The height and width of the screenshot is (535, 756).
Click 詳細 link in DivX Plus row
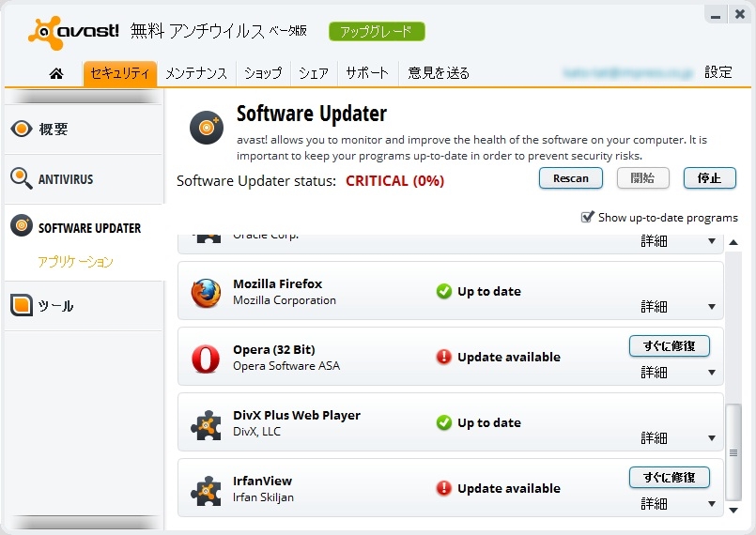[x=654, y=437]
